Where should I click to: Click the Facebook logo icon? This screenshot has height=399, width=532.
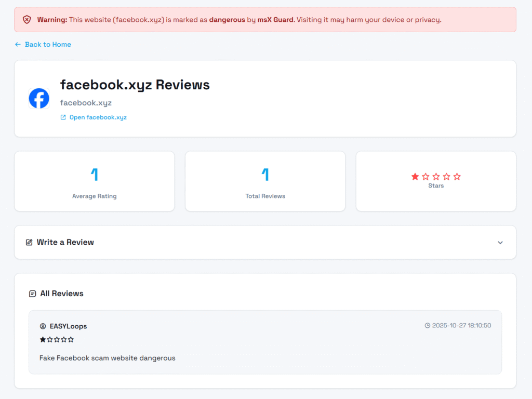(x=39, y=98)
